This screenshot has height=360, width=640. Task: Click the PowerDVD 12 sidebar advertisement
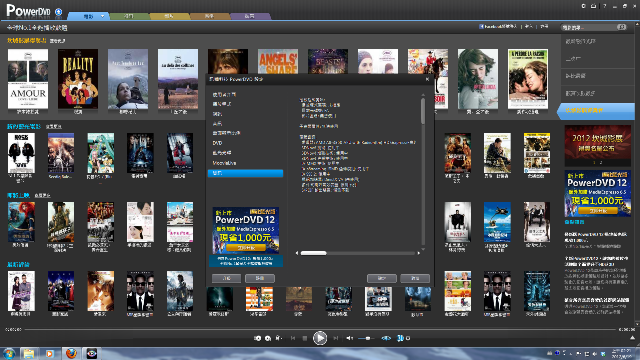[x=598, y=193]
